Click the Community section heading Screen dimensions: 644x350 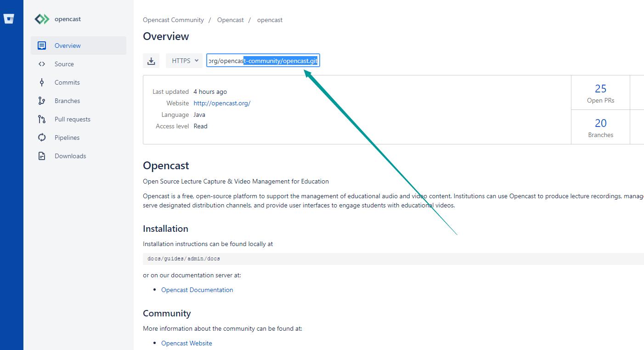point(167,313)
